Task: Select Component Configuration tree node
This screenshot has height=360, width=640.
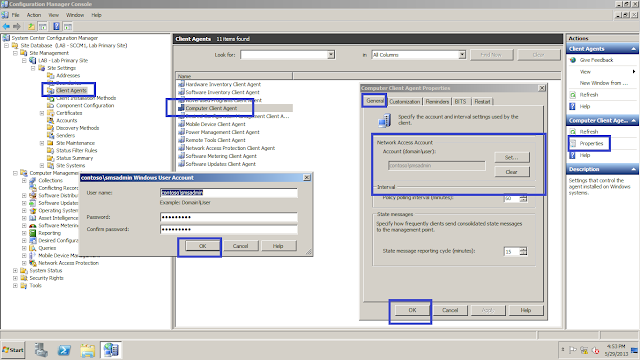Action: [85, 105]
